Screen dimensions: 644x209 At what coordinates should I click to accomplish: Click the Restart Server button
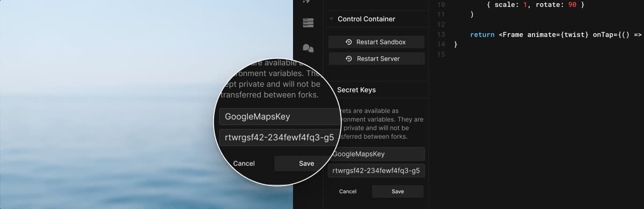376,58
